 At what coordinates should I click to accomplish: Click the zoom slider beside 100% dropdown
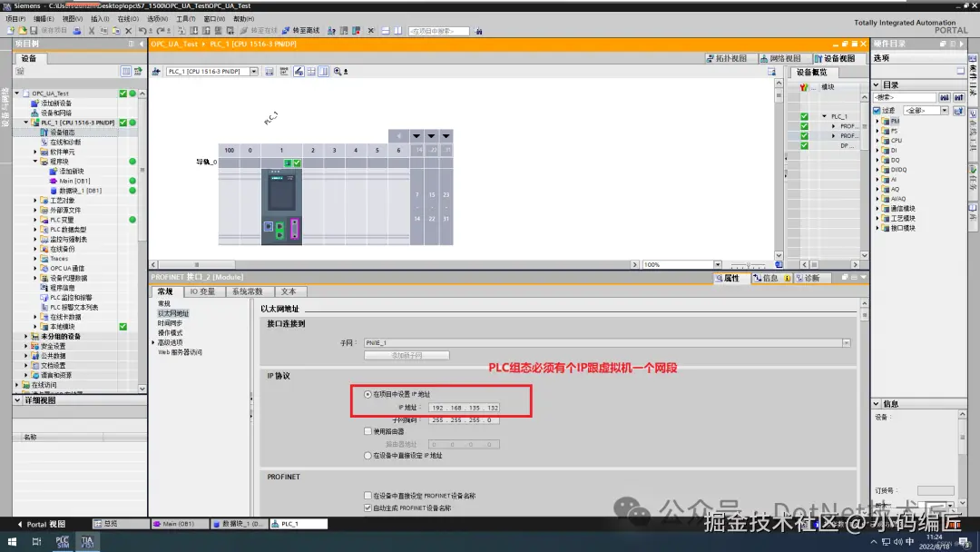pos(748,265)
